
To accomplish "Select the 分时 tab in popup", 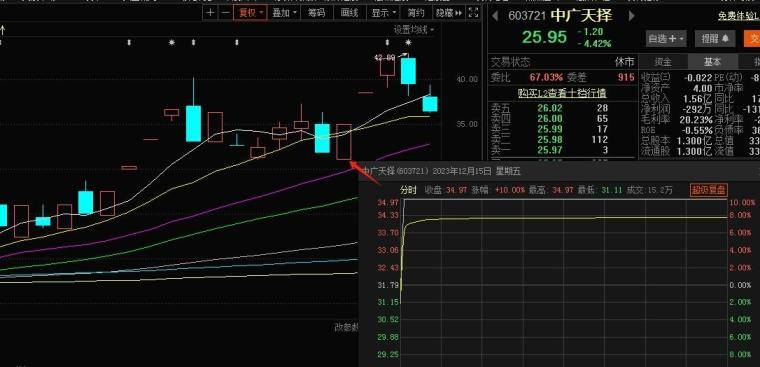I will [x=408, y=190].
